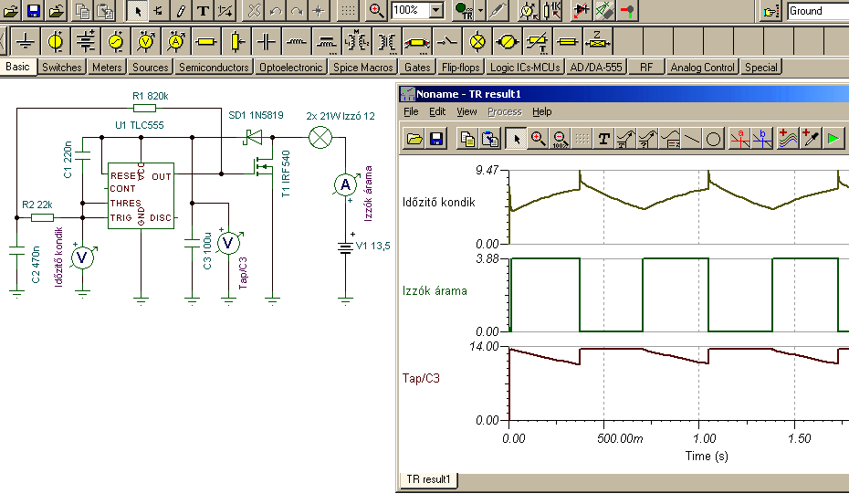Image resolution: width=849 pixels, height=504 pixels.
Task: Add a text label in diagram window
Action: (x=604, y=139)
